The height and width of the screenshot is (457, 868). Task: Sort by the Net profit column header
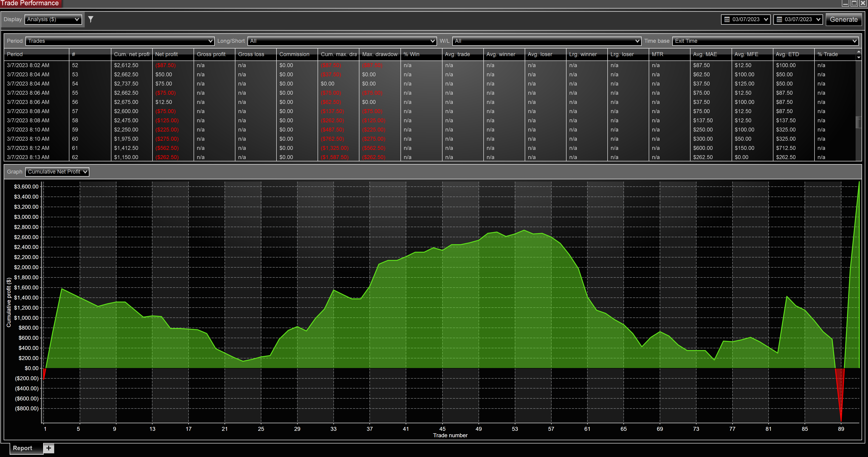pyautogui.click(x=173, y=54)
